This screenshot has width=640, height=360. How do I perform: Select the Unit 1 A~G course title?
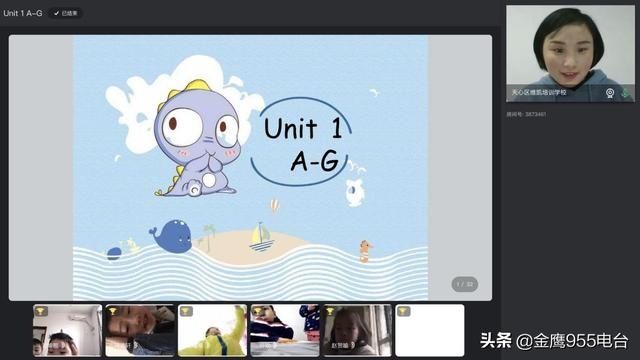pyautogui.click(x=23, y=13)
